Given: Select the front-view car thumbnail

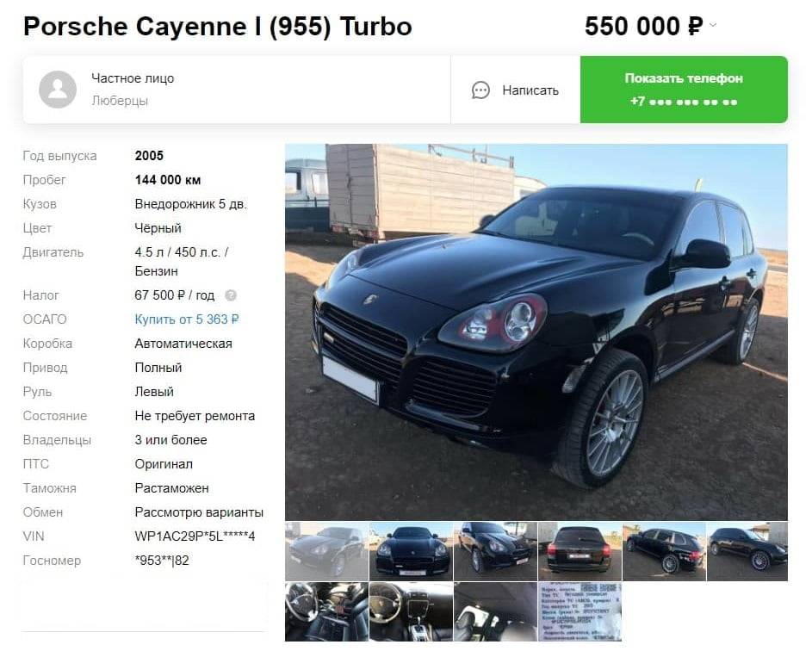Looking at the screenshot, I should click(412, 552).
